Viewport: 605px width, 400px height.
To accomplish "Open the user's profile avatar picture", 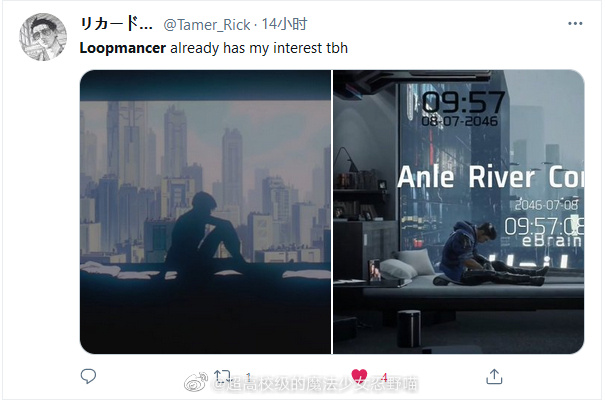I will (43, 37).
